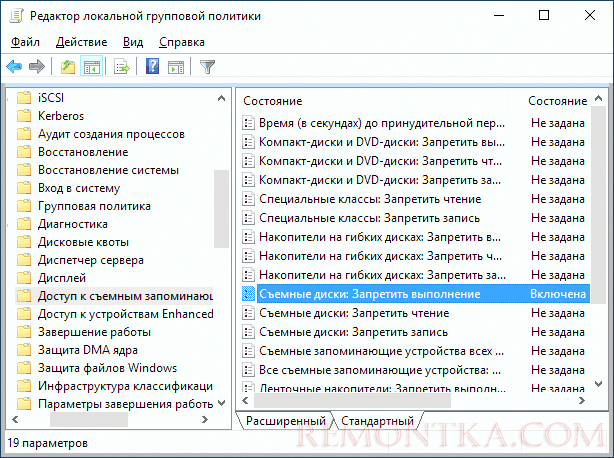Select 'Накопители на гибких дисках: Запретить ч...' policy
This screenshot has height=458, width=614.
point(380,256)
